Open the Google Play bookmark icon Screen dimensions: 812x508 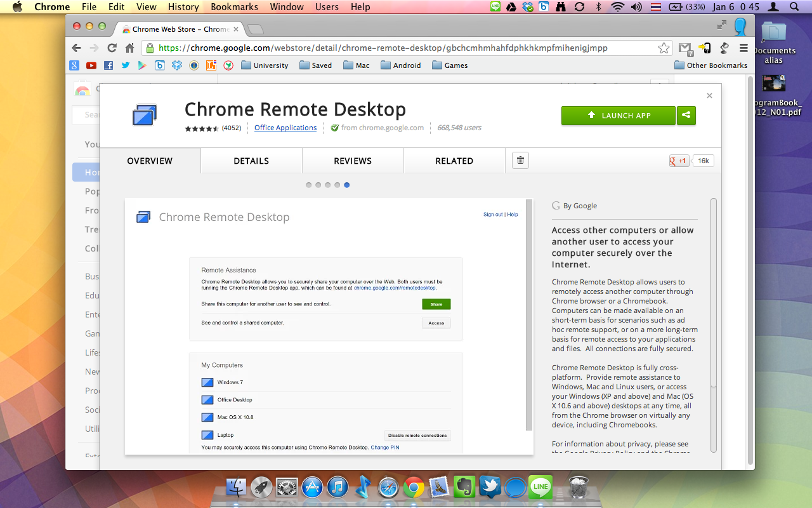tap(143, 65)
